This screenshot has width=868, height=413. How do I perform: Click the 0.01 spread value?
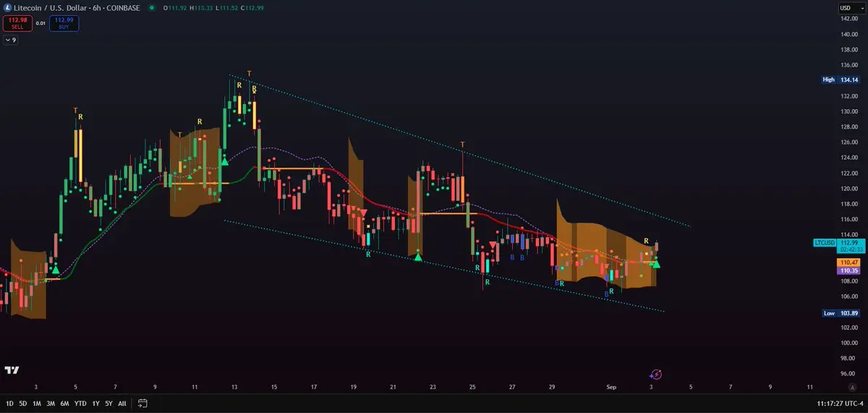click(x=41, y=23)
